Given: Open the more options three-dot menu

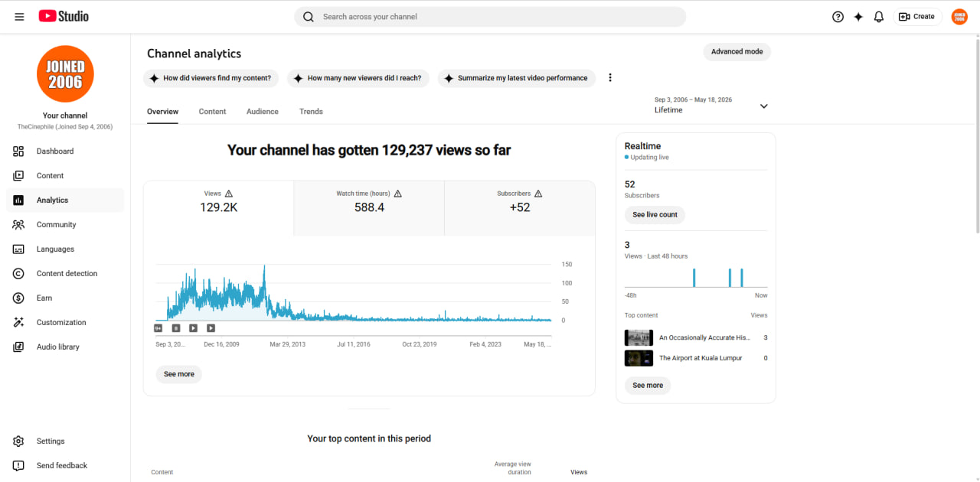Looking at the screenshot, I should pyautogui.click(x=610, y=78).
